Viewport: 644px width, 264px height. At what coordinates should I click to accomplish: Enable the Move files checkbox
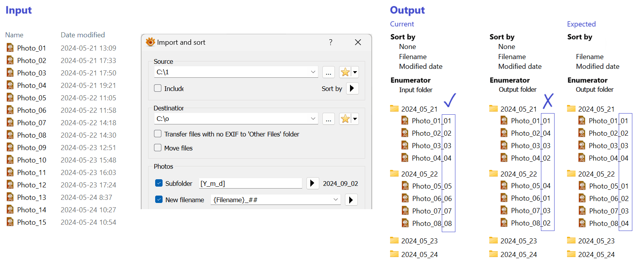pos(158,148)
